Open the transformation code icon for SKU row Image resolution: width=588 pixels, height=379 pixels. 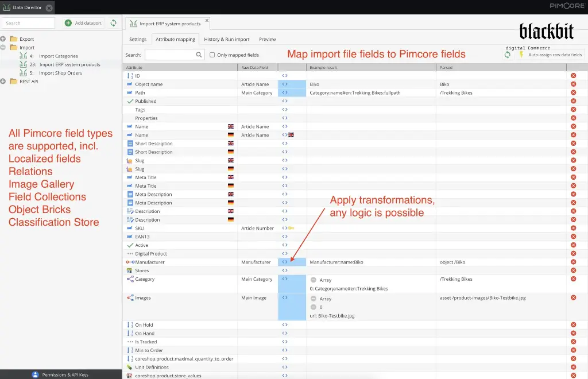click(285, 228)
